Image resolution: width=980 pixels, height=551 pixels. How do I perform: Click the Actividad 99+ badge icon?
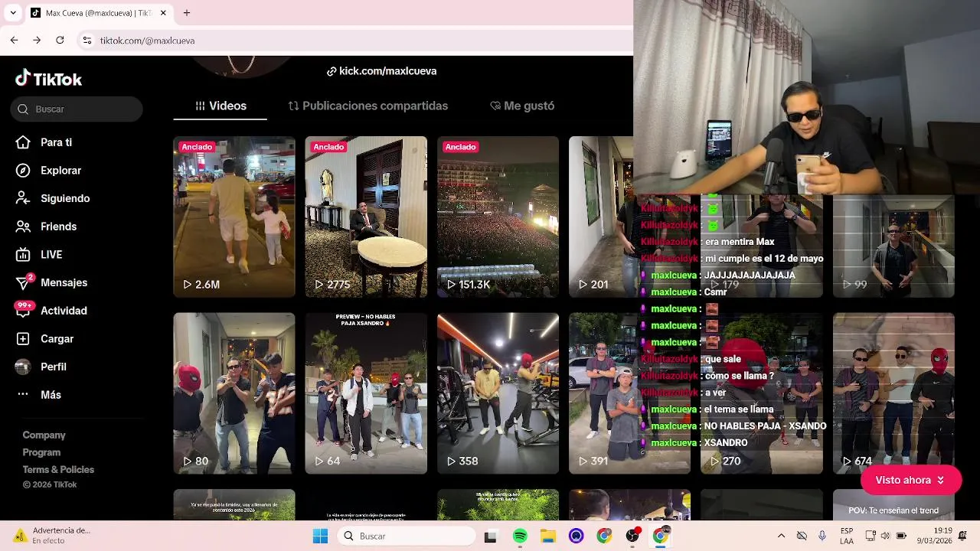coord(24,309)
